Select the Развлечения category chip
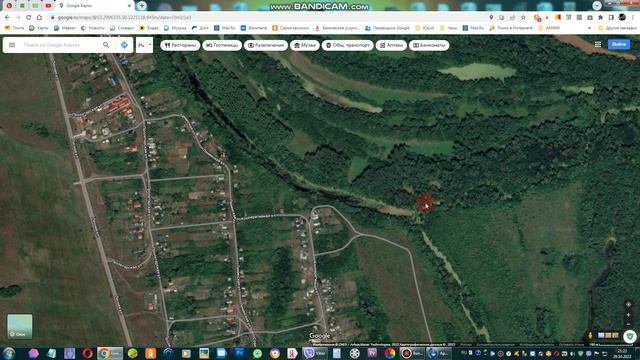This screenshot has width=640, height=360. (x=266, y=45)
